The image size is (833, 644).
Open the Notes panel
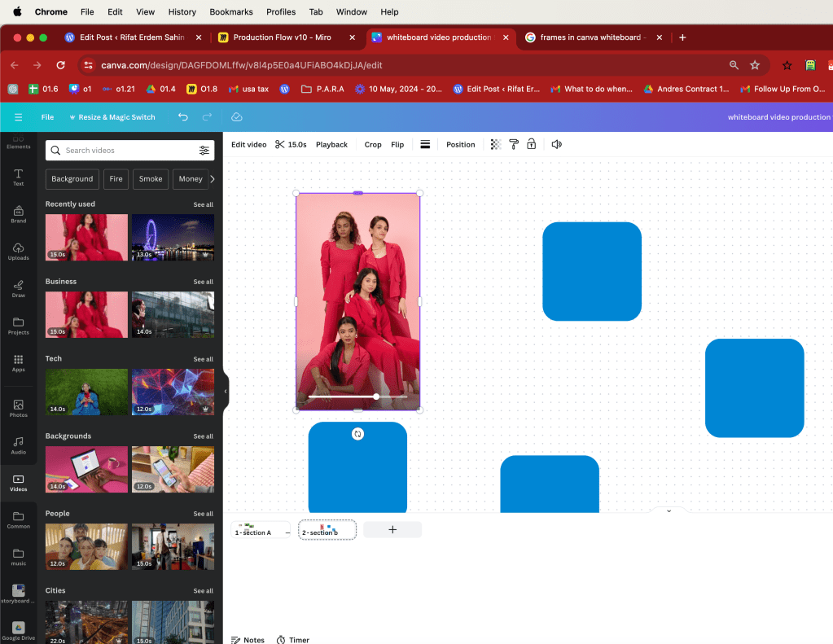[x=248, y=640]
